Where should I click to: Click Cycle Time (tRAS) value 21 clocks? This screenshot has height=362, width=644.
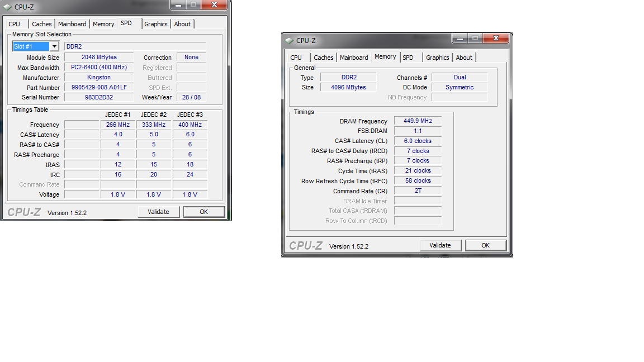click(418, 170)
